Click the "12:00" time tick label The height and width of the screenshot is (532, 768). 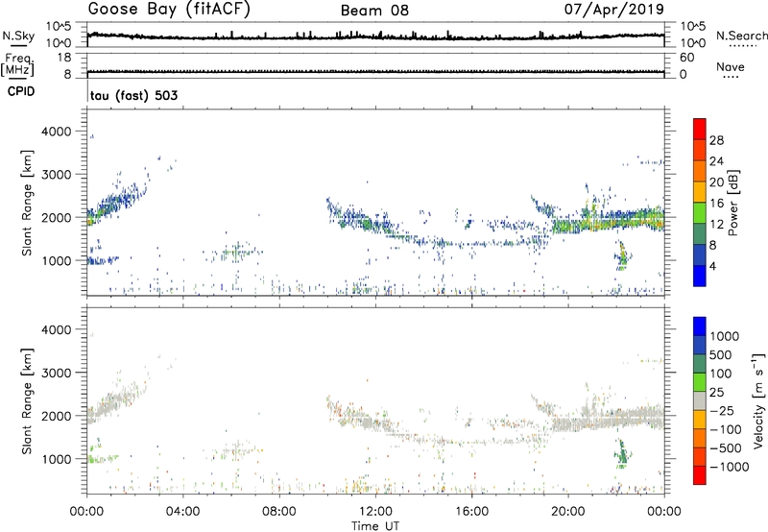[x=375, y=512]
